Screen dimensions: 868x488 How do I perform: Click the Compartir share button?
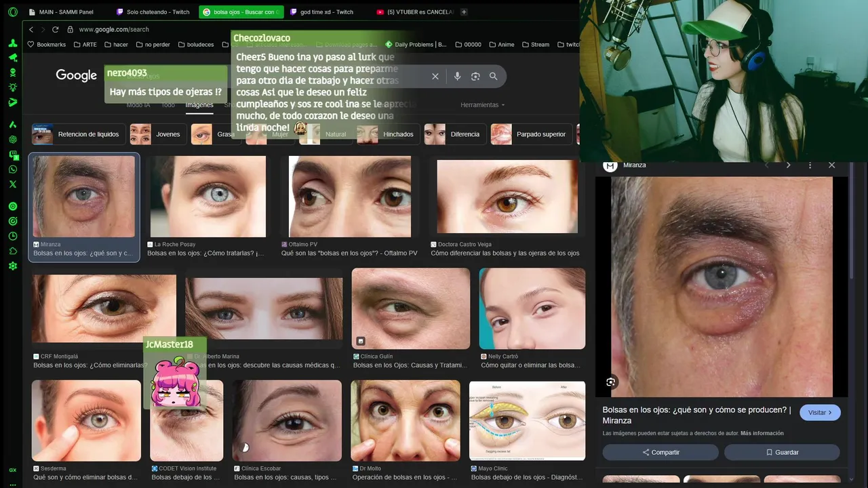click(x=660, y=452)
